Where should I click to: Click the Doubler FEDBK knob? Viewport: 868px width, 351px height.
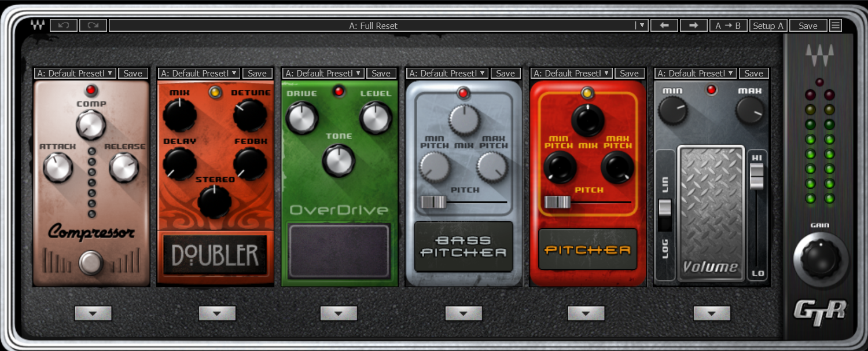coord(250,163)
